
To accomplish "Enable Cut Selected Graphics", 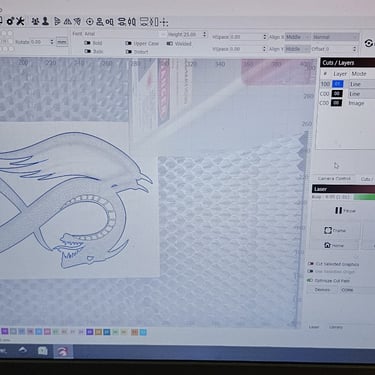I will (x=310, y=264).
